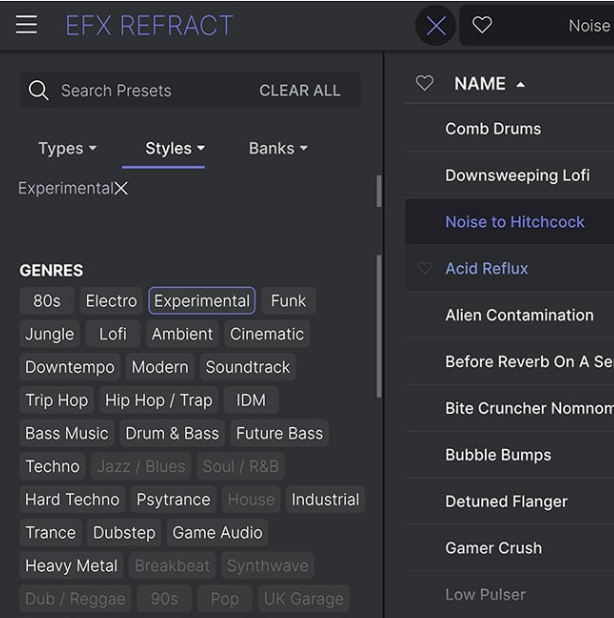Open the hamburger main menu
614x618 pixels.
click(x=27, y=25)
